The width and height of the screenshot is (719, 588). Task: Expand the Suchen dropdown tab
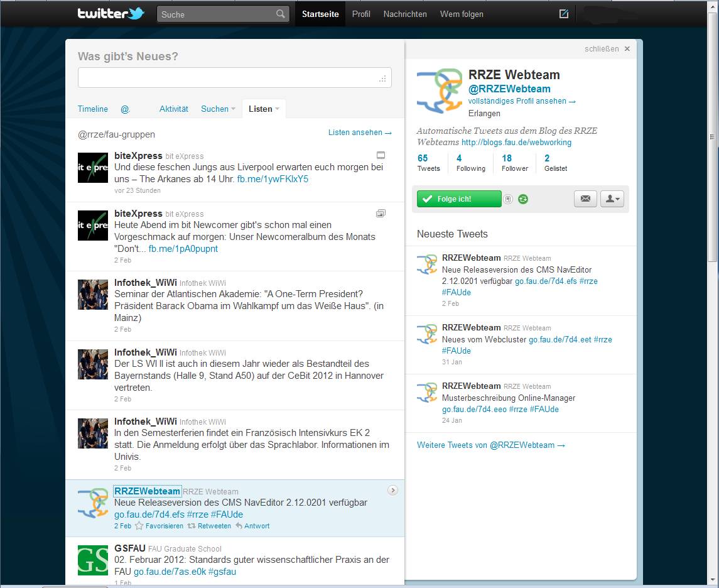[218, 109]
